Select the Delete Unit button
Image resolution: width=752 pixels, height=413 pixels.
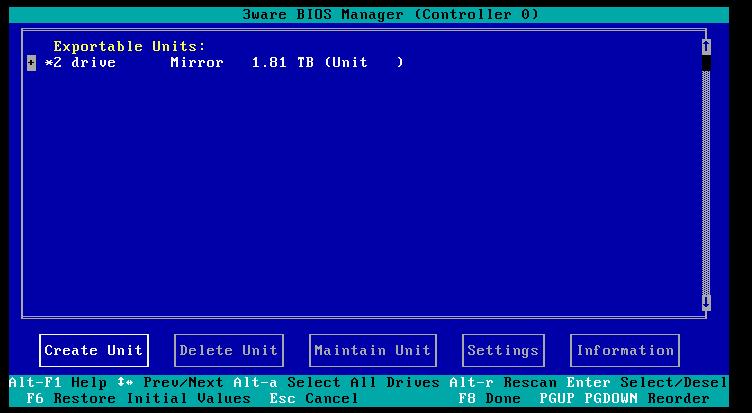229,350
